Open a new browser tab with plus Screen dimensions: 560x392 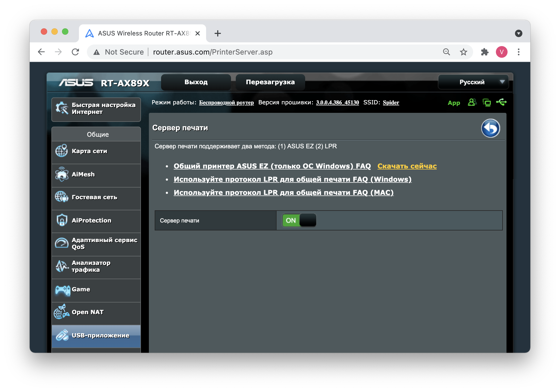tap(217, 33)
